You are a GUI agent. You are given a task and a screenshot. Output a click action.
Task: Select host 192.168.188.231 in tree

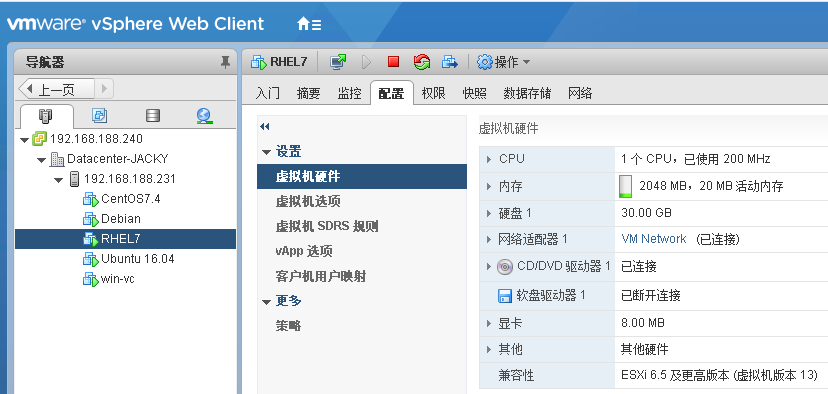(x=129, y=179)
